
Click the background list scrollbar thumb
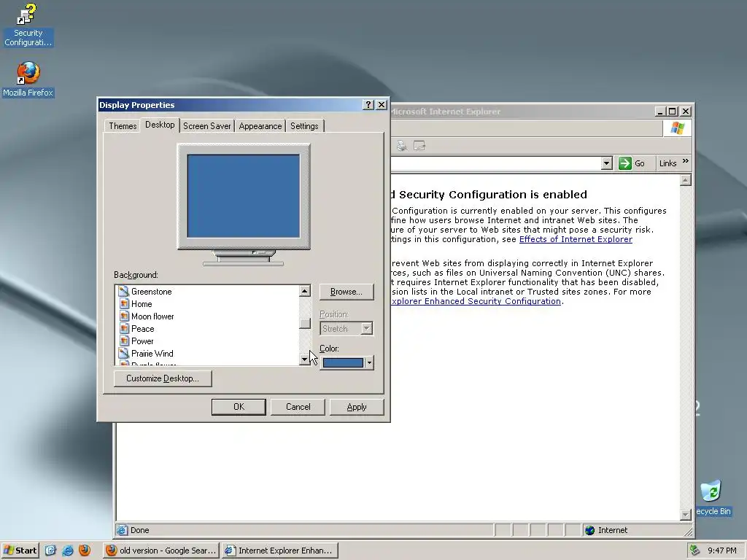tap(305, 323)
